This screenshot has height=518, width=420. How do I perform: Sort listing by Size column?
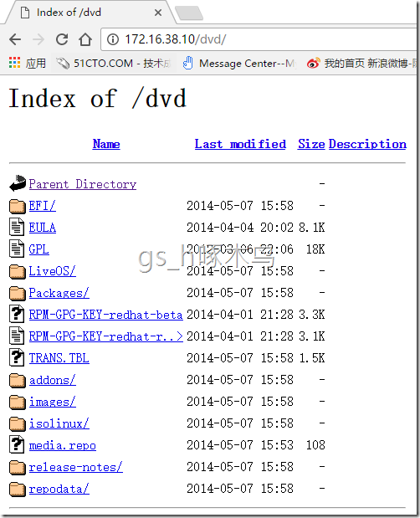(311, 144)
